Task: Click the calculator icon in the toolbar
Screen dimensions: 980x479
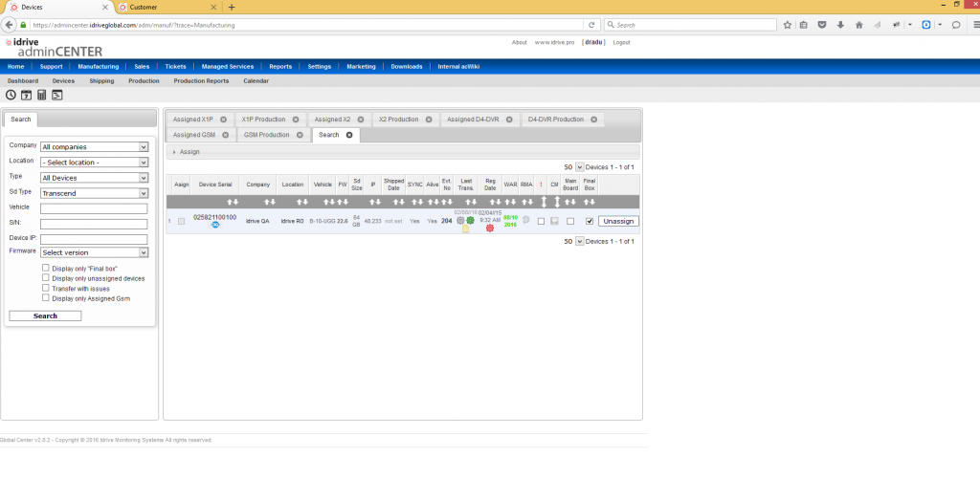Action: tap(41, 95)
